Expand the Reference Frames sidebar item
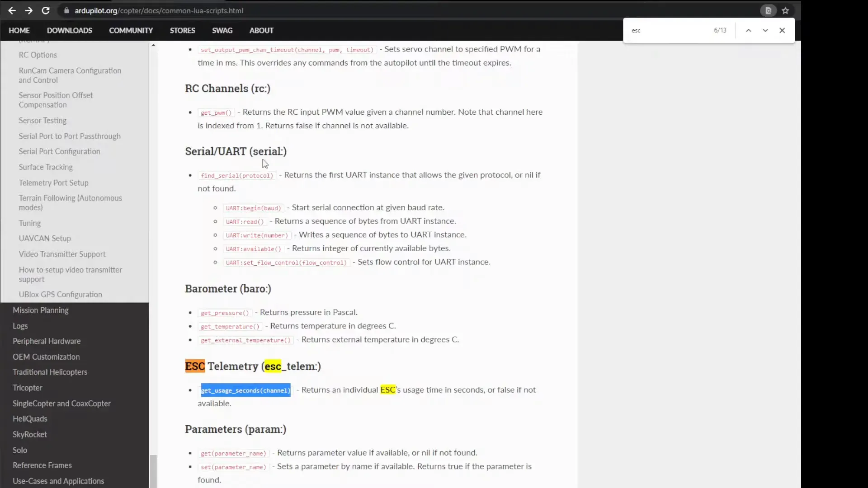The height and width of the screenshot is (488, 868). 42,465
